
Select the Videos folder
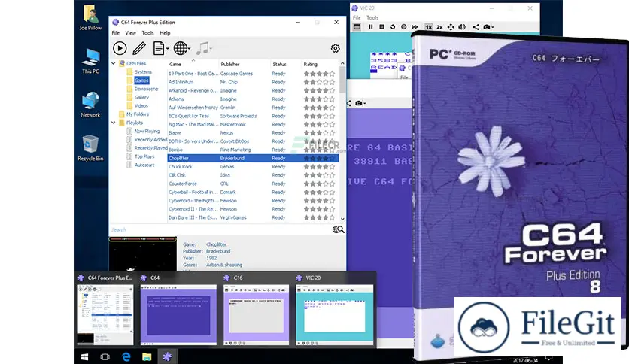(141, 106)
